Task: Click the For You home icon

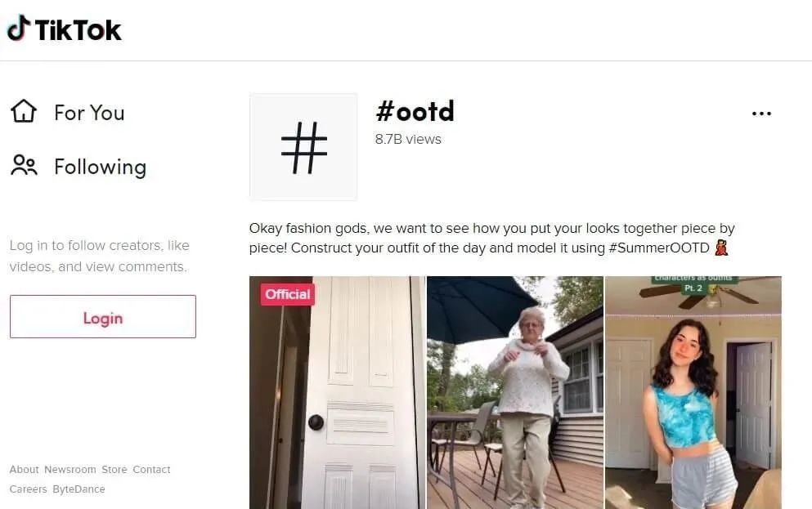Action: [x=24, y=111]
